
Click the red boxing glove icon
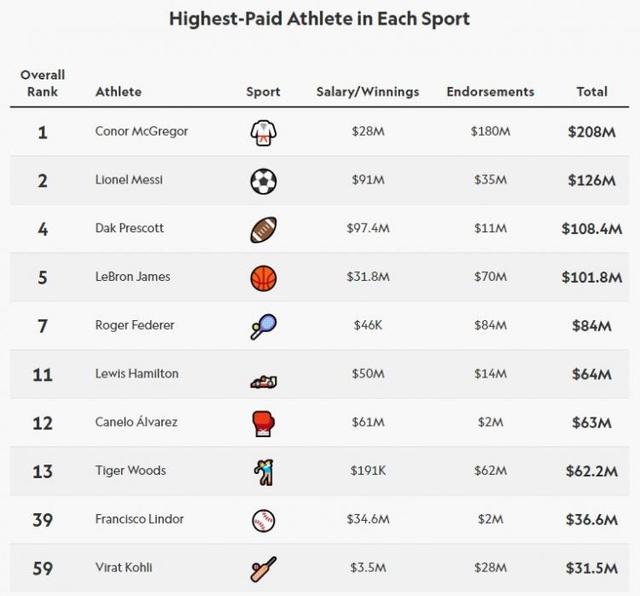[x=263, y=423]
